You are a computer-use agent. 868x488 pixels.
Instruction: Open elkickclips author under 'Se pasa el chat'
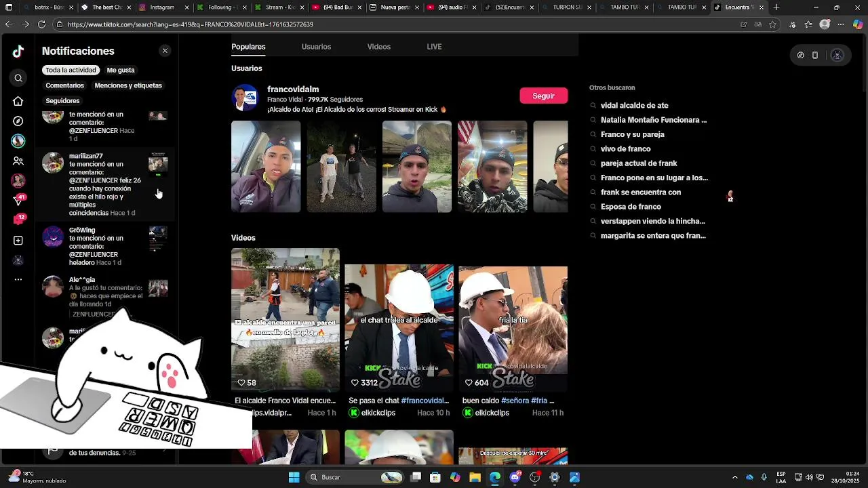coord(372,413)
